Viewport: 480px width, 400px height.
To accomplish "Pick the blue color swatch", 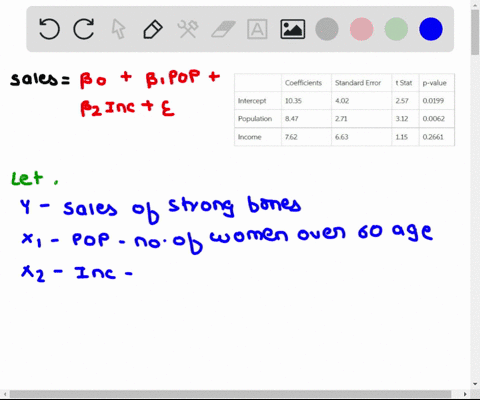I will 431,29.
